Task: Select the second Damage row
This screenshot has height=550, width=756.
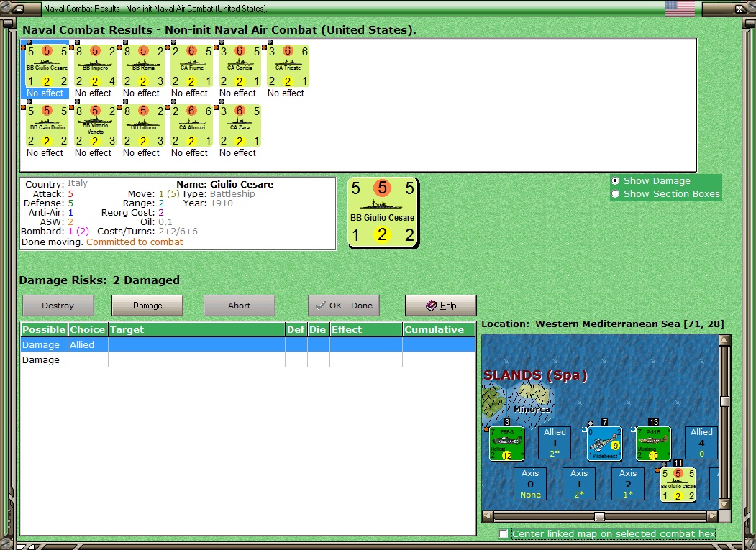Action: tap(248, 360)
